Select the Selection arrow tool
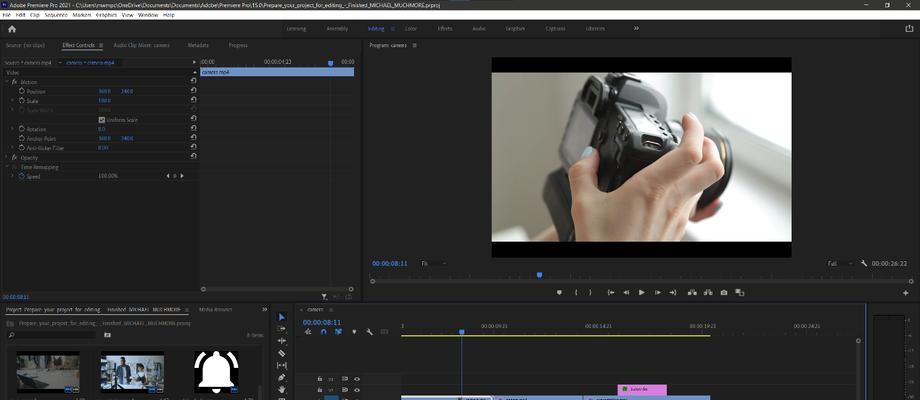The height and width of the screenshot is (400, 920). pos(282,317)
